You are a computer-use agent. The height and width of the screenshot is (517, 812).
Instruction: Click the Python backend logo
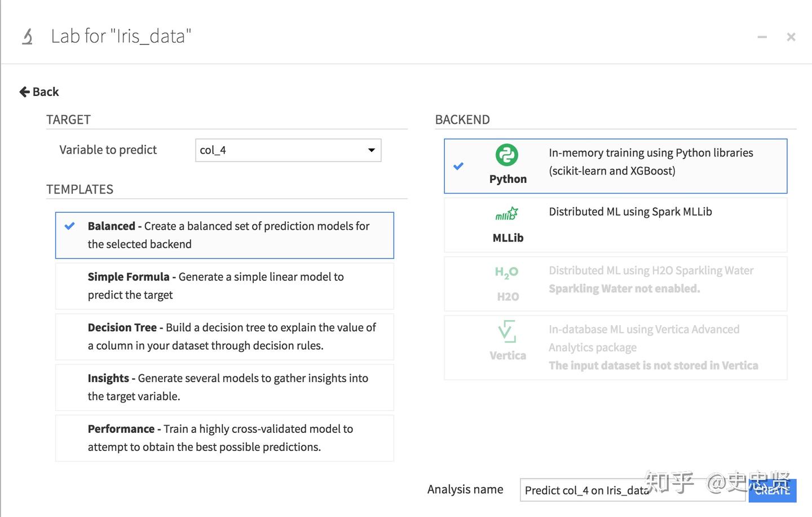coord(506,155)
